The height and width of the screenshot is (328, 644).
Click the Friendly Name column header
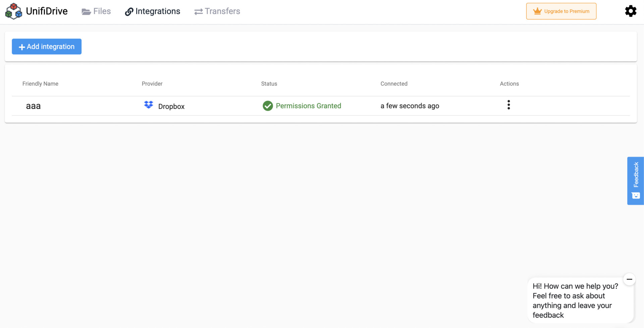40,84
